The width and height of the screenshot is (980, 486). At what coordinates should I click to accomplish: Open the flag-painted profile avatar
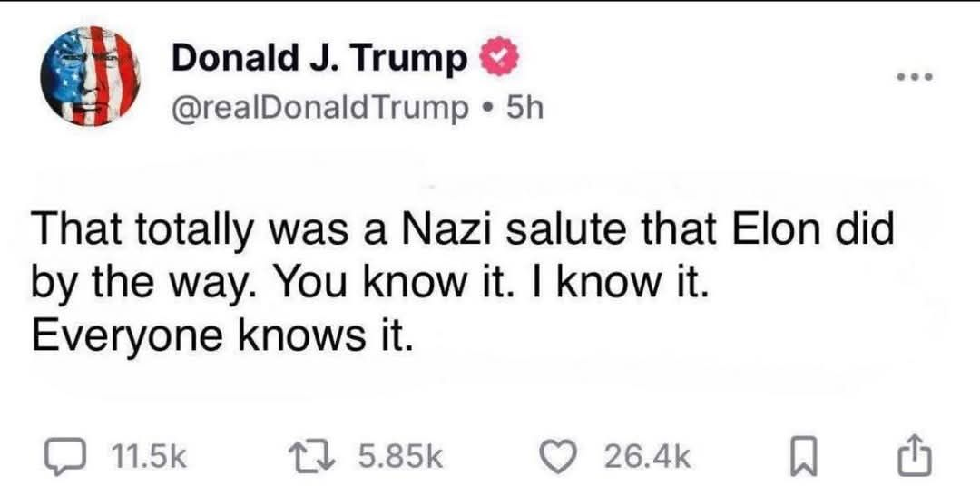click(x=90, y=76)
